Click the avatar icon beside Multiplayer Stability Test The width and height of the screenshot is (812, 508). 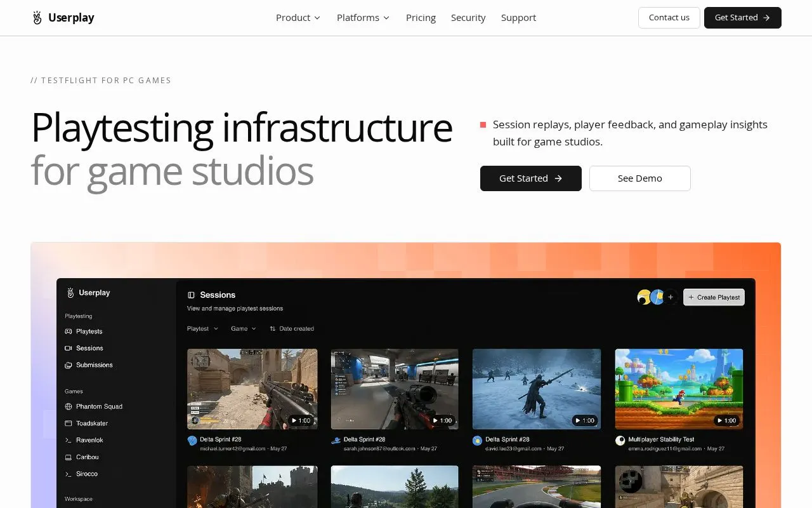point(620,441)
